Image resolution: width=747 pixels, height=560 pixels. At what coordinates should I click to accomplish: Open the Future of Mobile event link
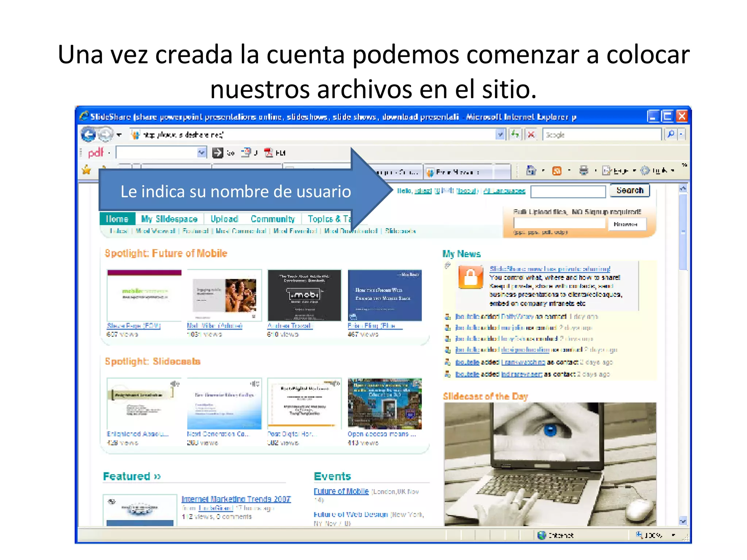(x=341, y=491)
